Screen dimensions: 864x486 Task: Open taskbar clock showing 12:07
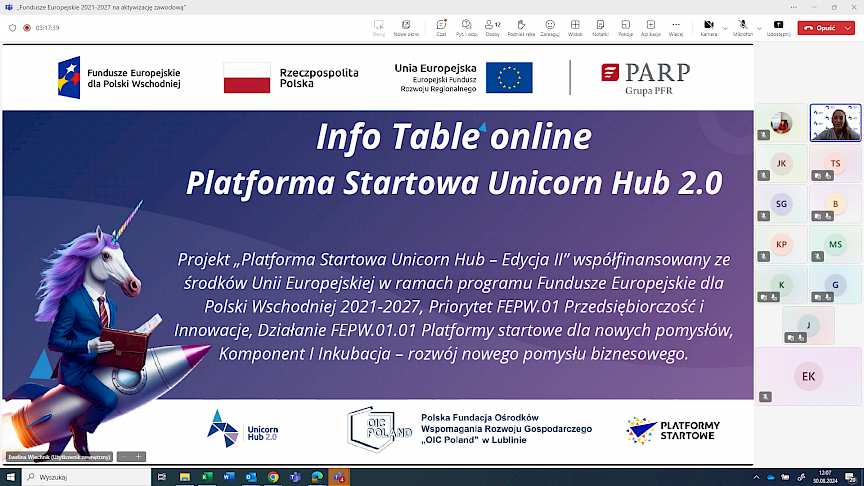825,477
